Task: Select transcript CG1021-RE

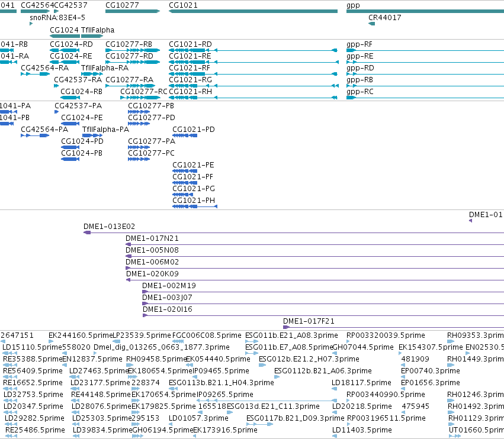Action: click(x=190, y=56)
